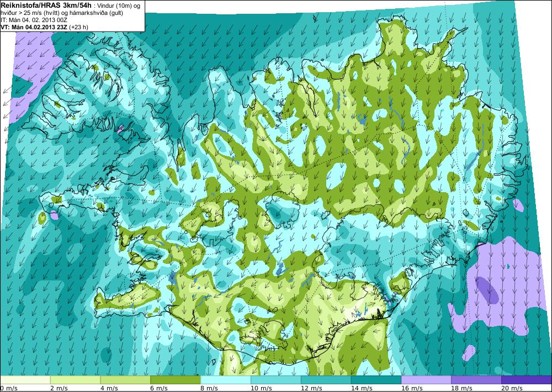The height and width of the screenshot is (392, 552).
Task: Click the 'IT: Mán 04. 02. 2013 00Z' line
Action: pos(34,20)
